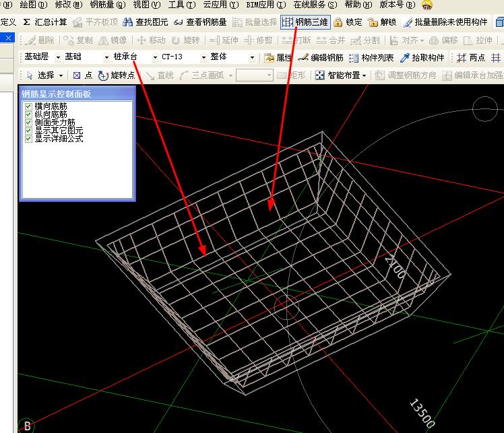The width and height of the screenshot is (504, 433).
Task: Open the 工具(T) menu
Action: (182, 5)
